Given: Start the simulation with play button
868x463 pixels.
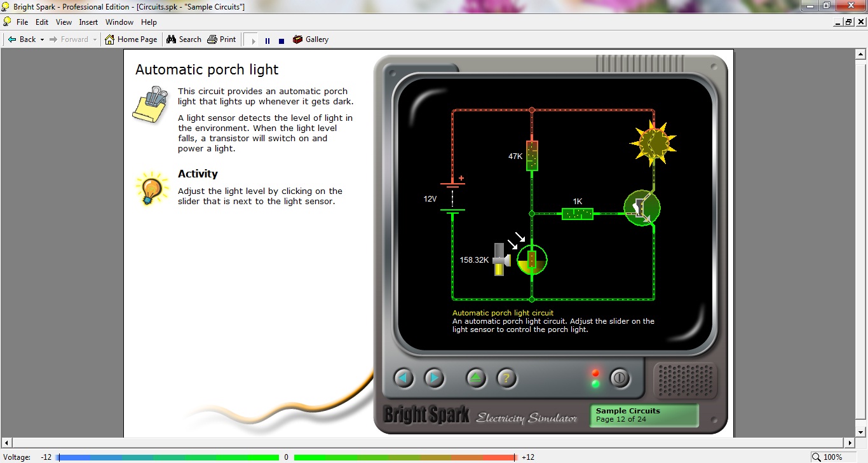Looking at the screenshot, I should (254, 41).
